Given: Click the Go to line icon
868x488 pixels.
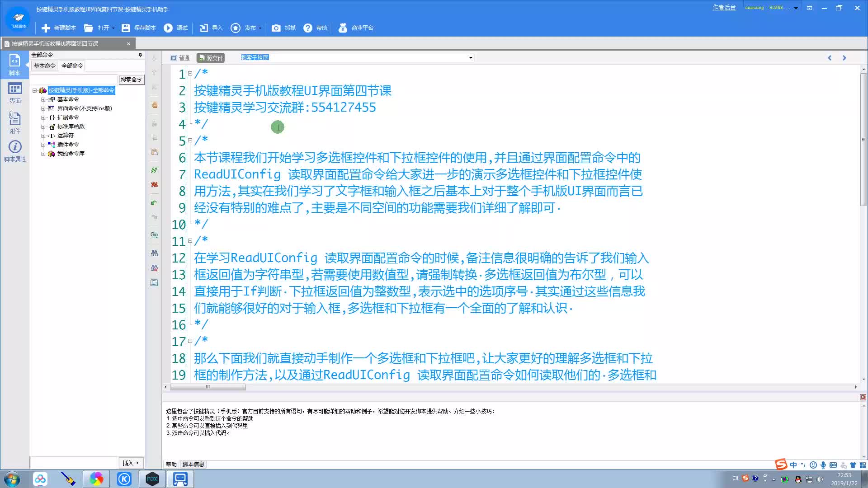Looking at the screenshot, I should point(154,235).
